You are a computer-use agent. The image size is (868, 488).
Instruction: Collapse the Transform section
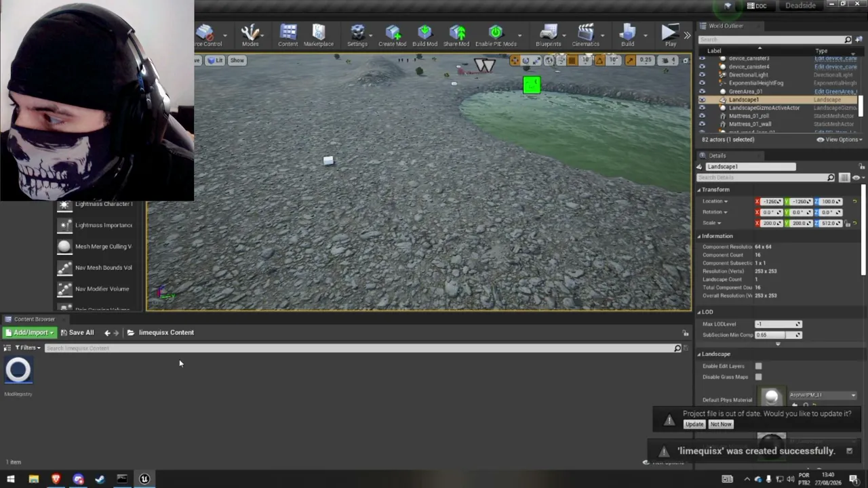pos(699,190)
